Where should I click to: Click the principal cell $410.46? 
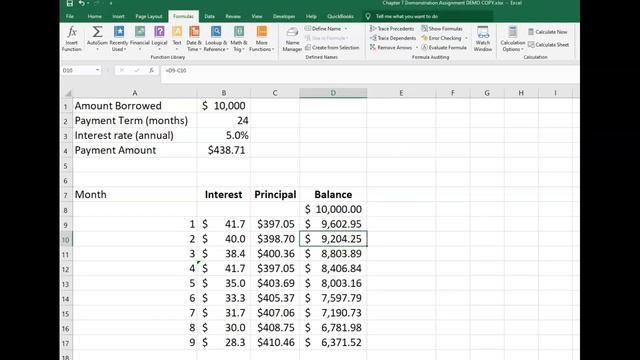click(275, 342)
